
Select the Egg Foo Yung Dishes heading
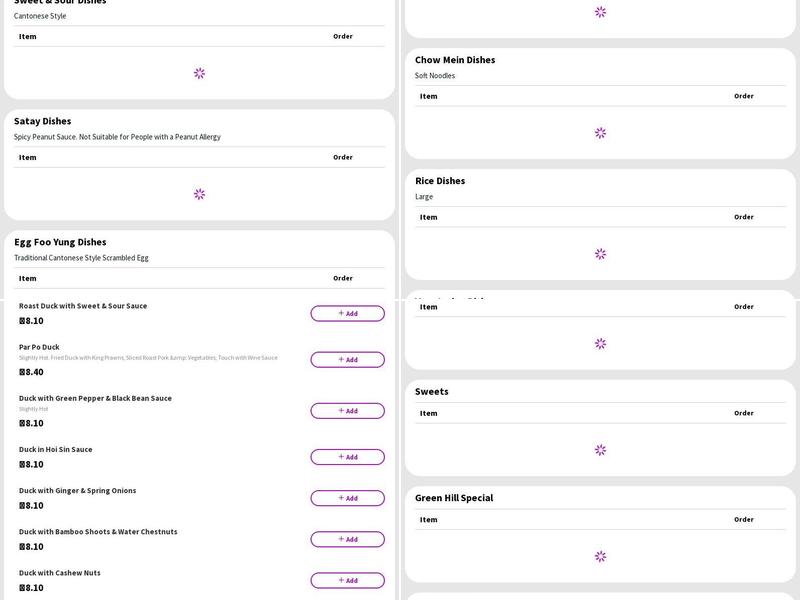[x=60, y=242]
